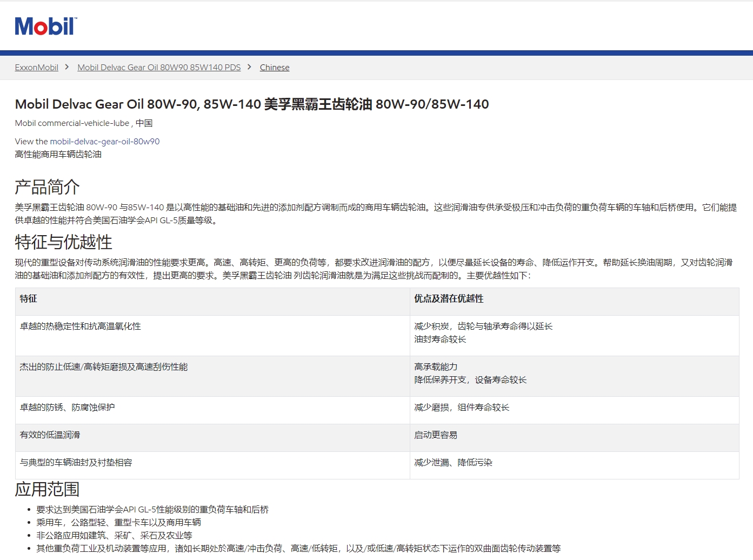This screenshot has height=560, width=753.
Task: Click the 'Mobil commercial-vehicle-lube , 中国' text
Action: click(x=84, y=123)
